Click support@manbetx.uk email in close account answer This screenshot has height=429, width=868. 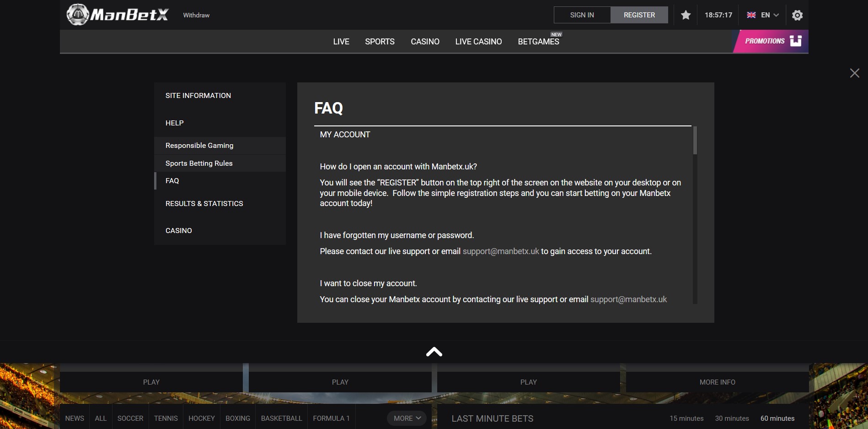click(628, 299)
